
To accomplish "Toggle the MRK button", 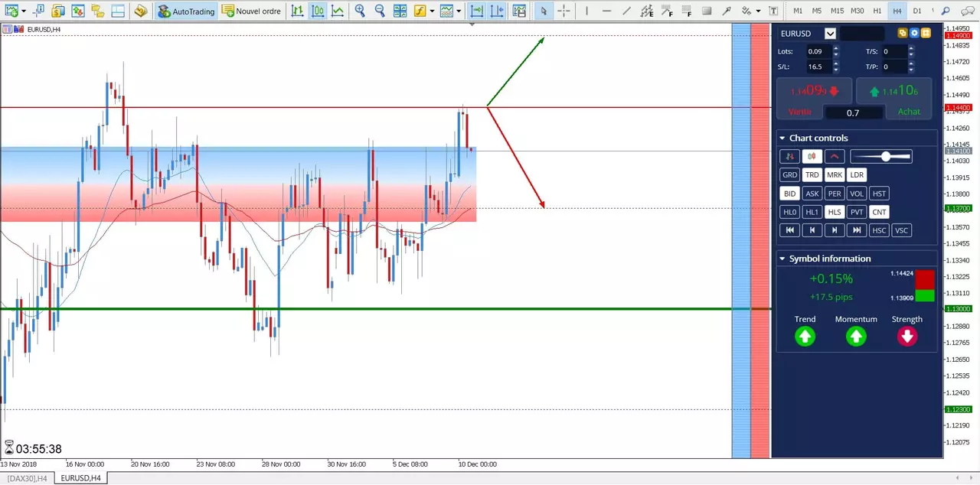I will (835, 175).
